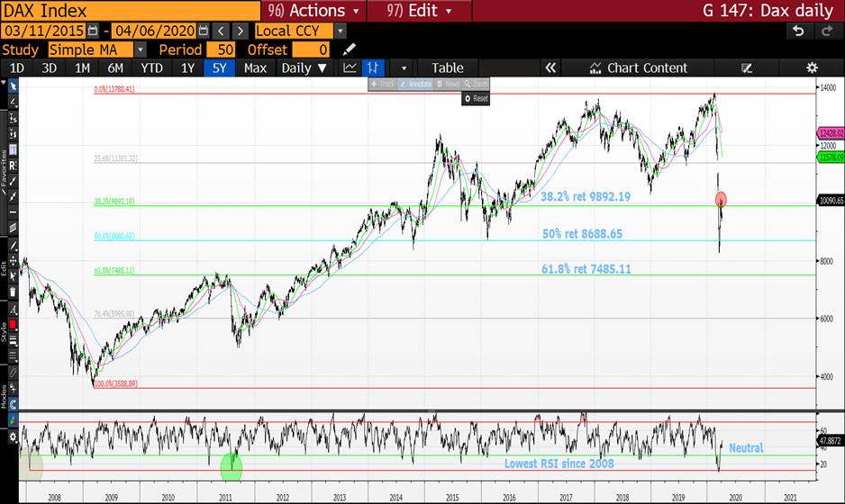Select the move crosshair arrows tool
This screenshot has height=504, width=845.
(13, 261)
